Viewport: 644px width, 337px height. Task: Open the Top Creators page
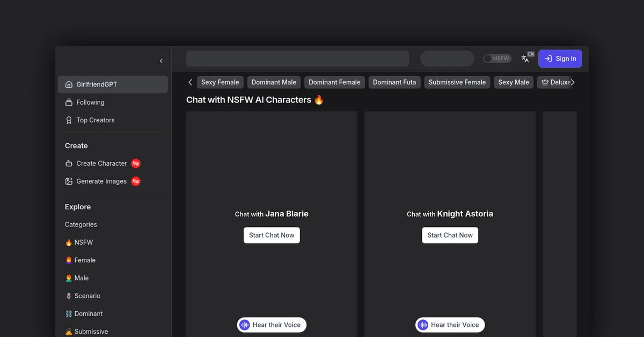[x=95, y=120]
